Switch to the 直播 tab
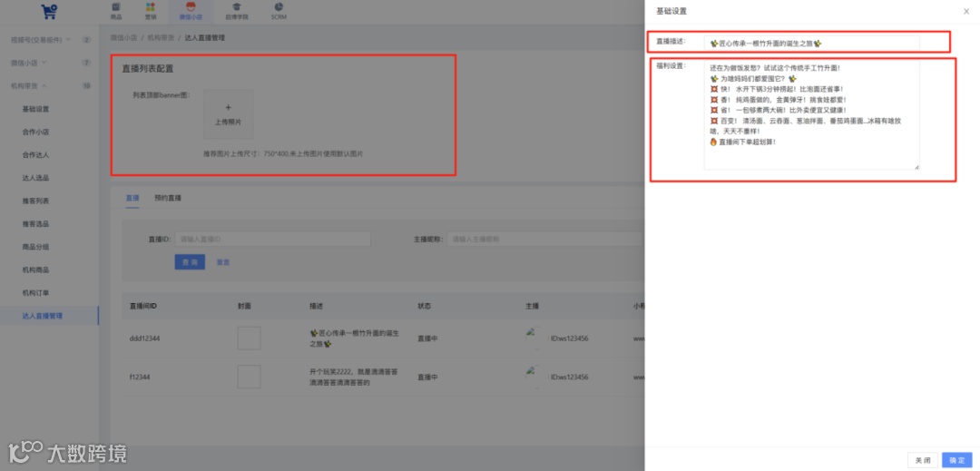 click(x=132, y=198)
